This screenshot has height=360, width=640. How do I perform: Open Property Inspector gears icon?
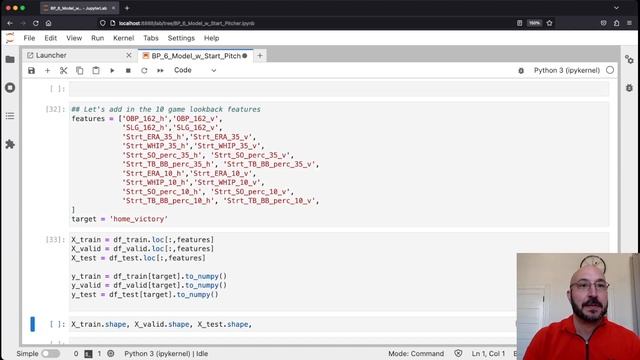pyautogui.click(x=629, y=60)
